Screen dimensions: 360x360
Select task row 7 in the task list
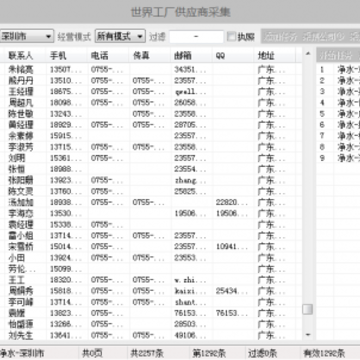[x=338, y=136]
